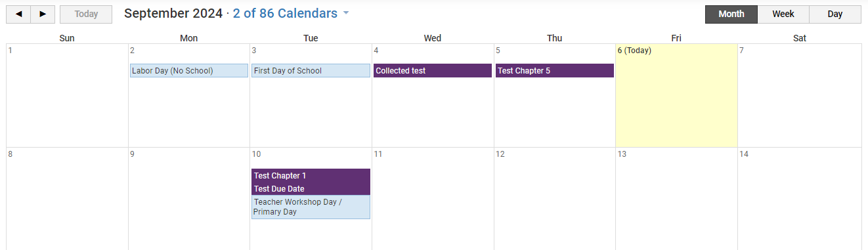Open the Teacher Workshop Day event
Viewport: 868px width, 250px height.
click(311, 207)
